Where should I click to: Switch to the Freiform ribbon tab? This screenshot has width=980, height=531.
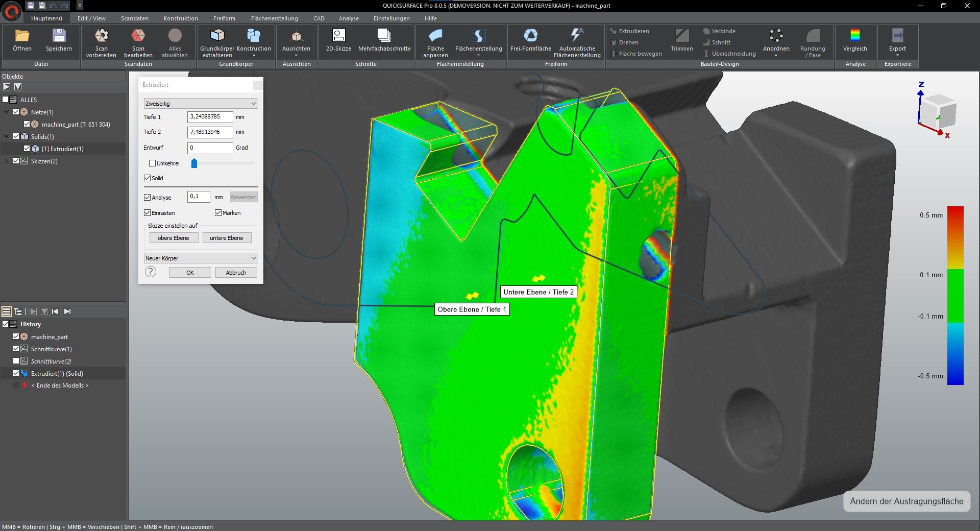coord(224,18)
